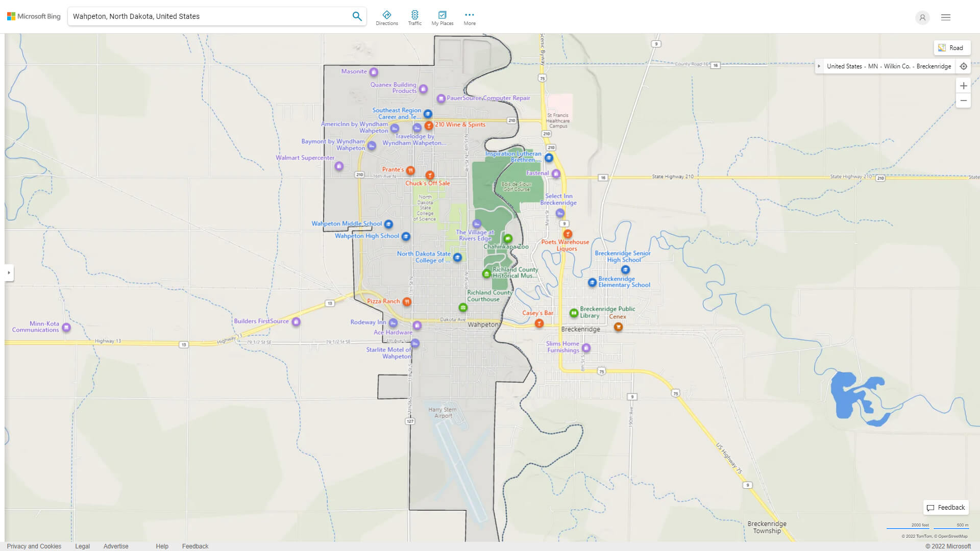The image size is (980, 551).
Task: Click the Feedback link bottom bar
Action: [194, 546]
